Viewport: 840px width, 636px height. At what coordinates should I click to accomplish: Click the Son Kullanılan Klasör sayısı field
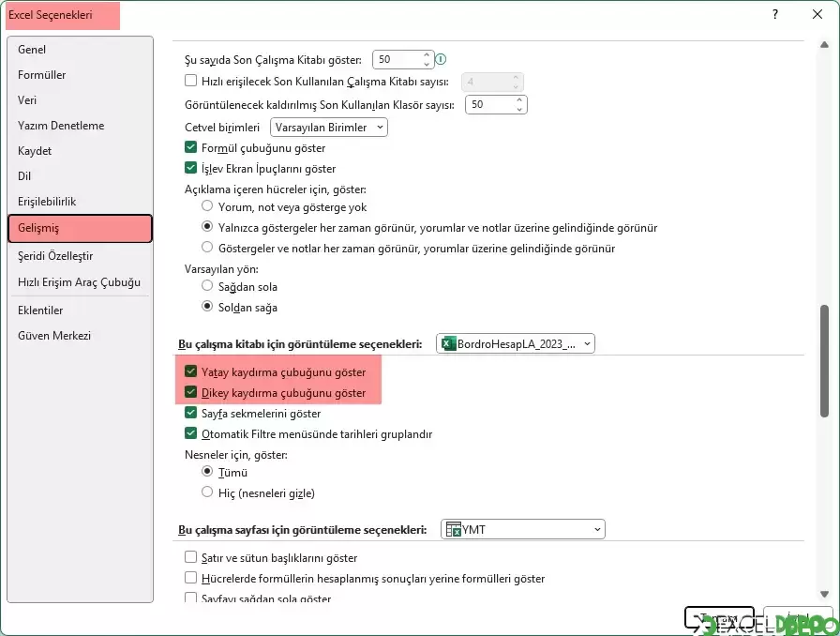491,104
